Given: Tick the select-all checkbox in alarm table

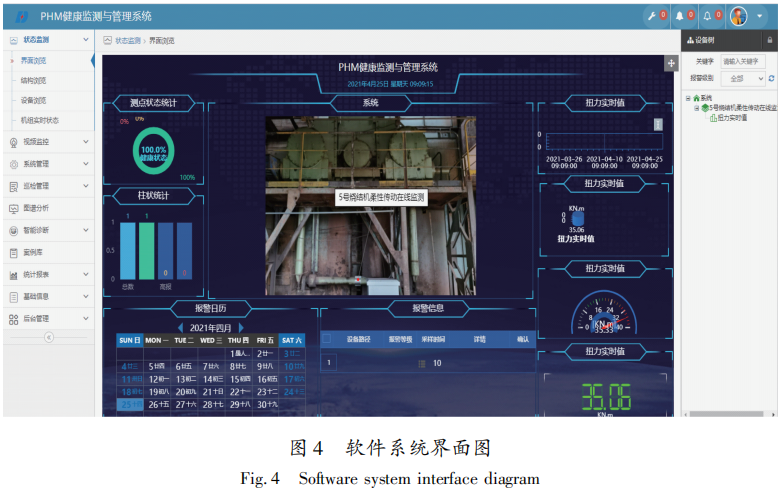Looking at the screenshot, I should click(328, 340).
